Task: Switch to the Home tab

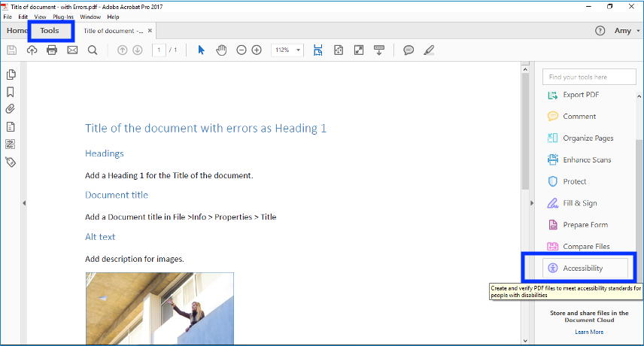Action: click(17, 31)
